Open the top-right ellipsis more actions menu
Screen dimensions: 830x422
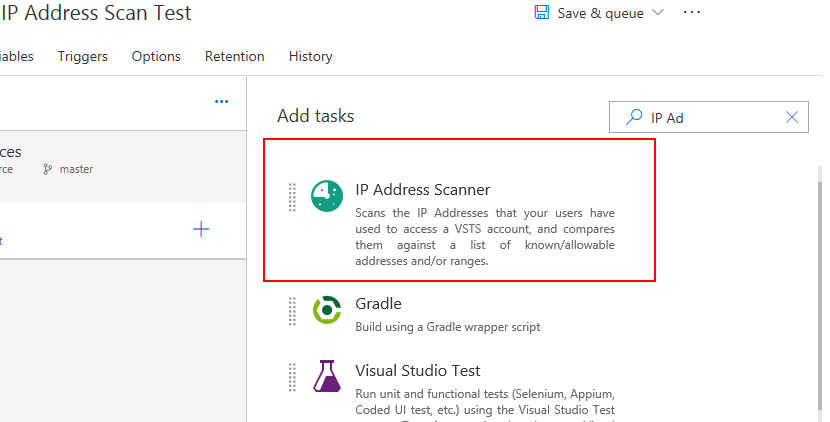[x=692, y=12]
